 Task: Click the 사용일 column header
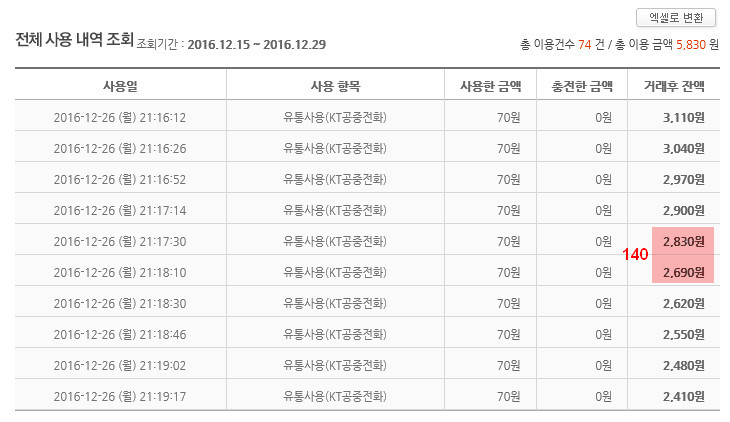pyautogui.click(x=120, y=85)
